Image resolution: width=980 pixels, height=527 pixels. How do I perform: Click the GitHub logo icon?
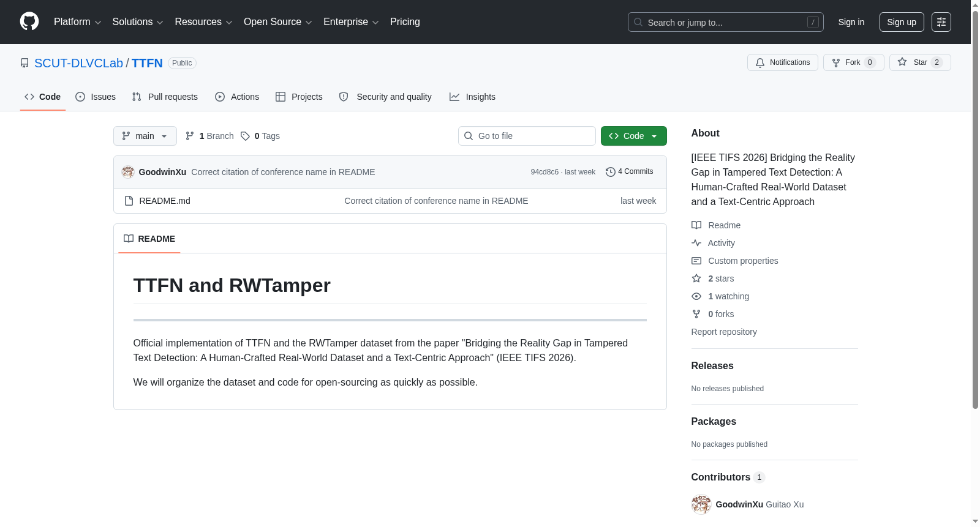click(x=29, y=22)
